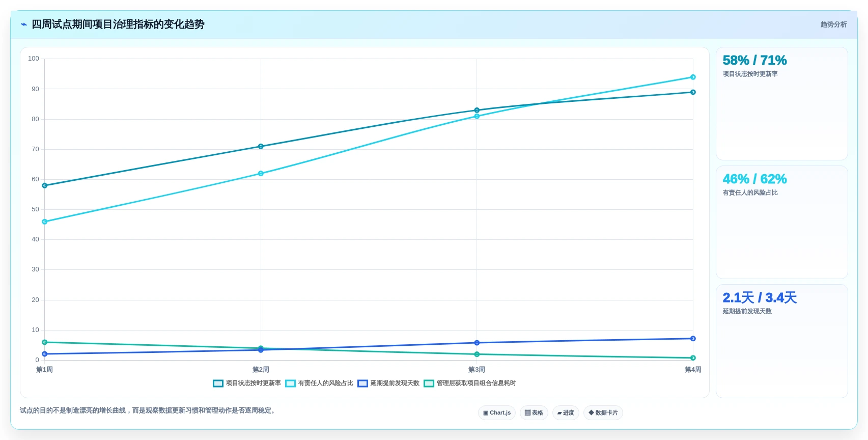This screenshot has width=868, height=440.
Task: Click 第2周 point on the cyan line
Action: pyautogui.click(x=261, y=174)
